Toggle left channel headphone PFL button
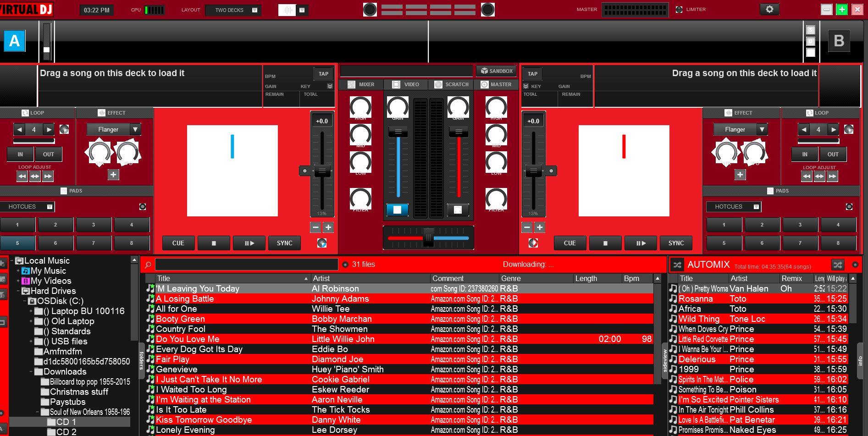 [x=397, y=210]
